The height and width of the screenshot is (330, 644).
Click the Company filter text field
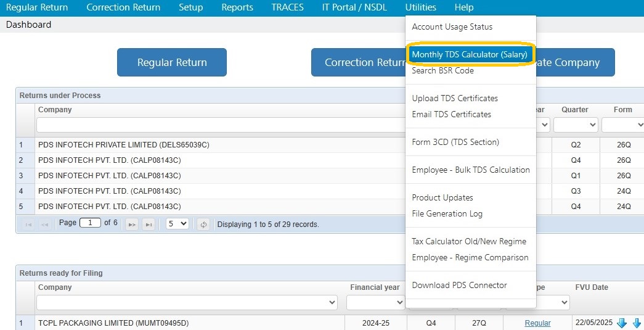coord(221,125)
